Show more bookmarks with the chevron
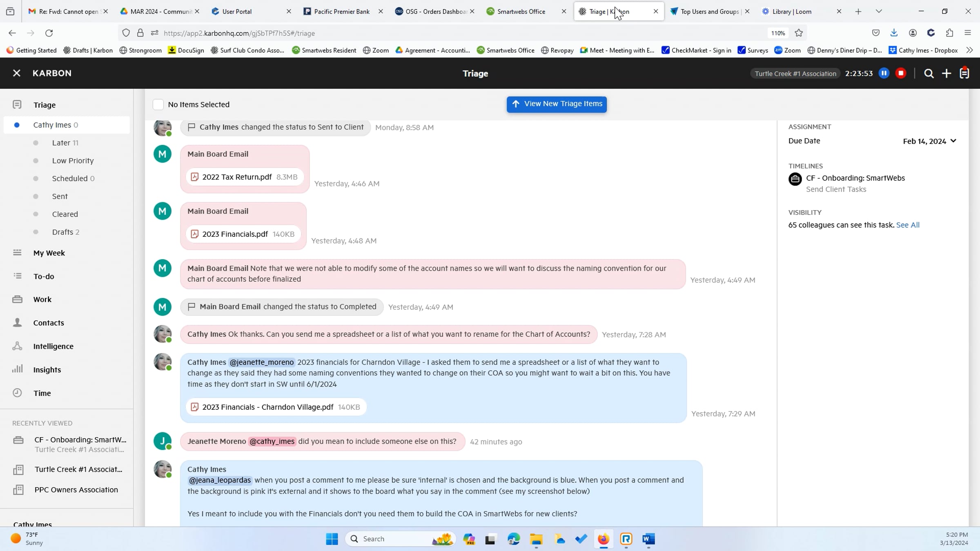 pos(969,50)
